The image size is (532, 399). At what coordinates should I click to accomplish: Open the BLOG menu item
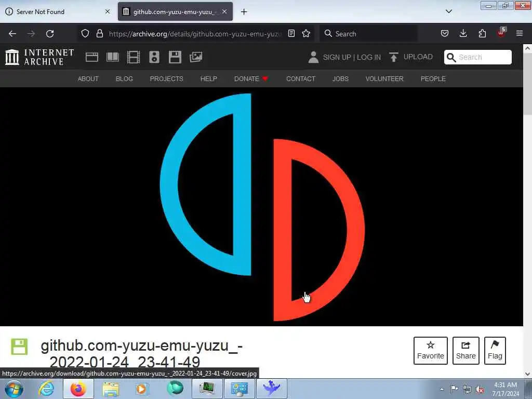click(124, 79)
